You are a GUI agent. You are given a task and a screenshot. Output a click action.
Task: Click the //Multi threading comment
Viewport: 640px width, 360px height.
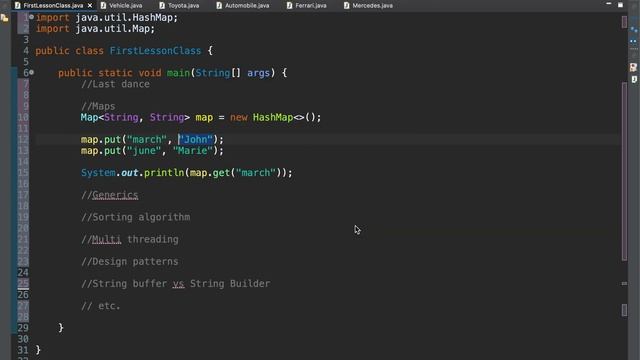130,239
